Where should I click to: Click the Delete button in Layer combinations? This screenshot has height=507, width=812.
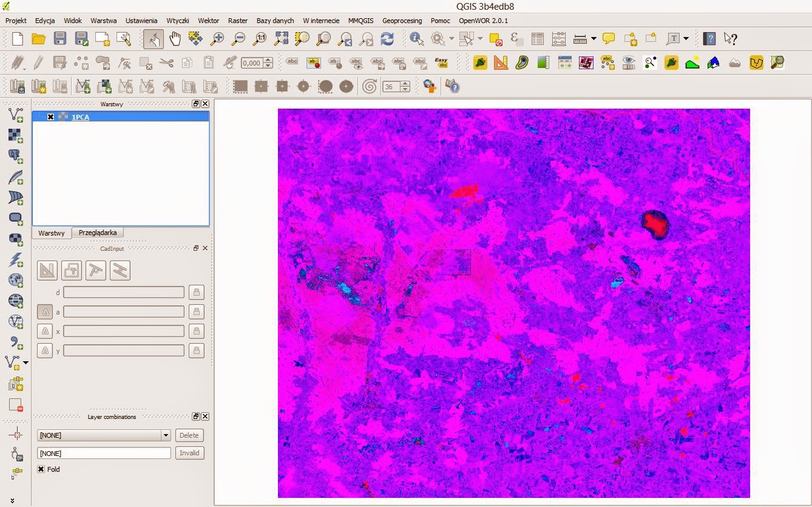pyautogui.click(x=189, y=435)
